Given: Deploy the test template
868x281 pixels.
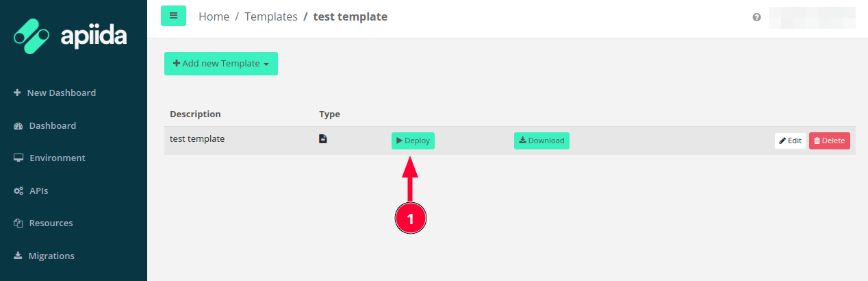Looking at the screenshot, I should (413, 140).
